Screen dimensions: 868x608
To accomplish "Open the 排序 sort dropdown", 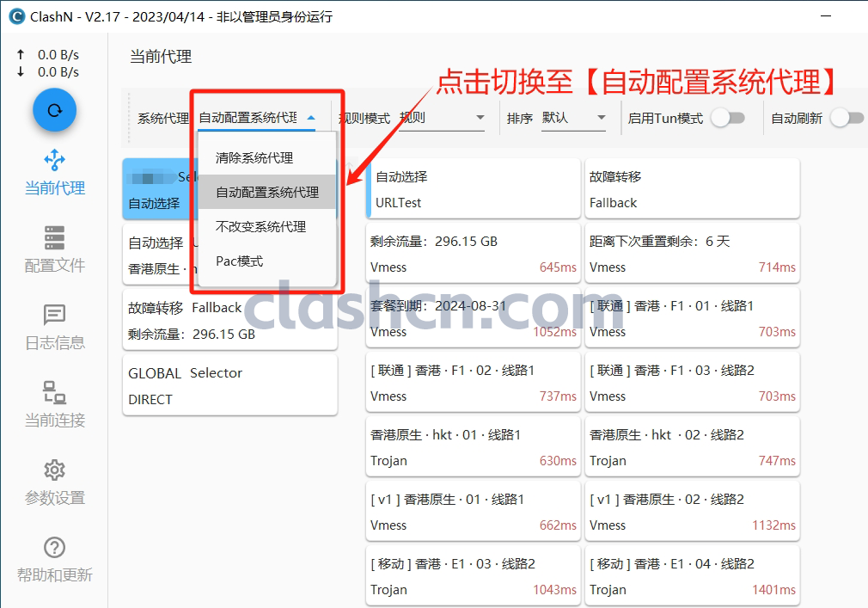I will click(x=573, y=118).
